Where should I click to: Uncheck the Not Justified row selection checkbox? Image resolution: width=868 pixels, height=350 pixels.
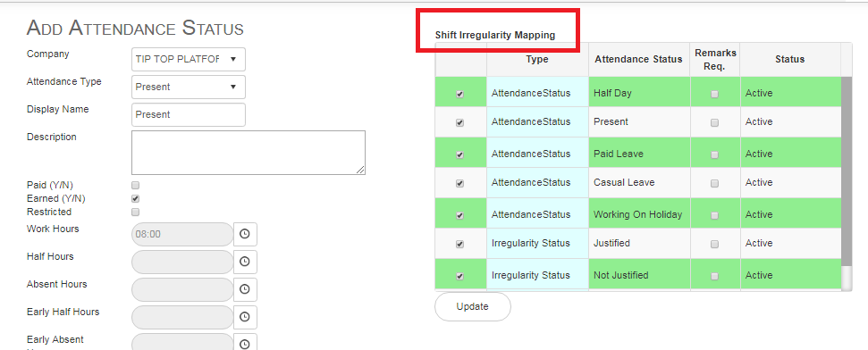pyautogui.click(x=459, y=276)
